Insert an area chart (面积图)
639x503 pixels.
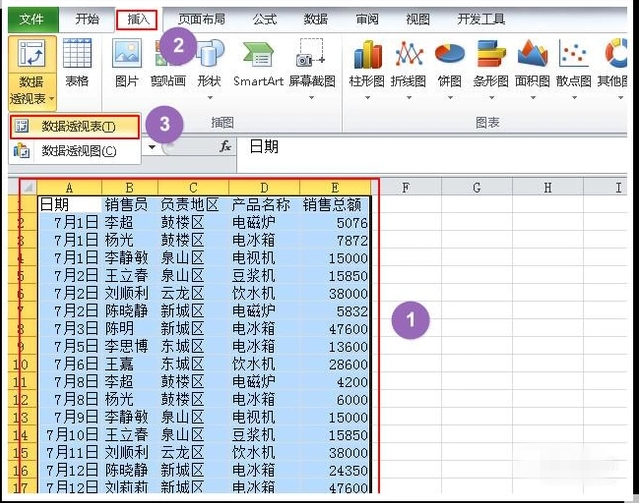[532, 53]
